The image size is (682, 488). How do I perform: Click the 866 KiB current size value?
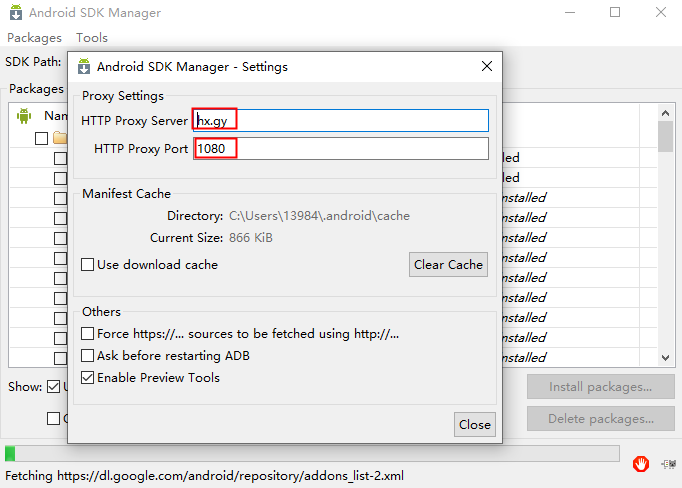(x=251, y=238)
